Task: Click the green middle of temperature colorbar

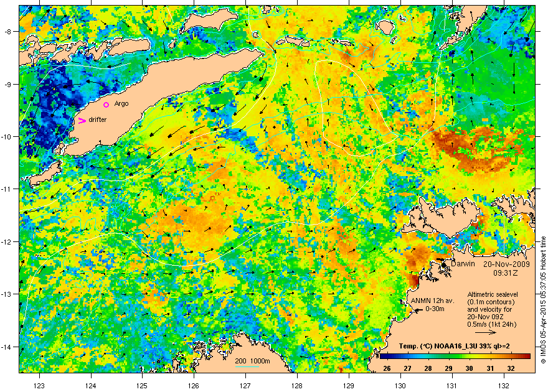Action: (455, 357)
